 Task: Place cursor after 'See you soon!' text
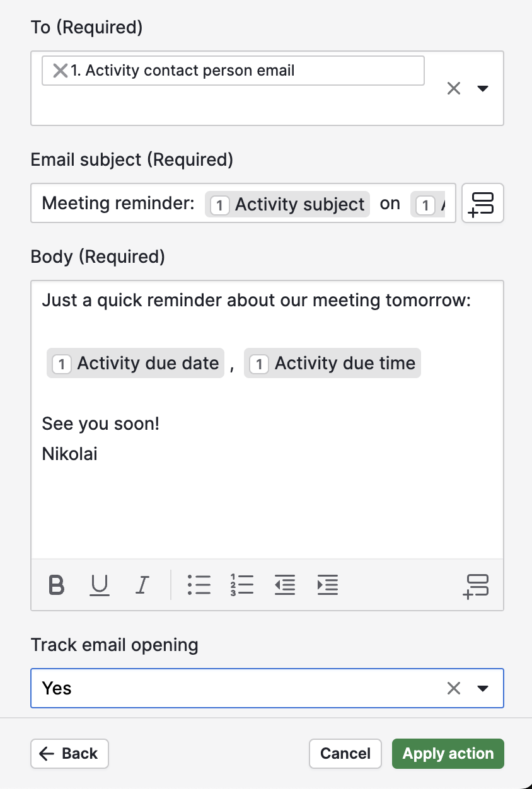(x=160, y=423)
